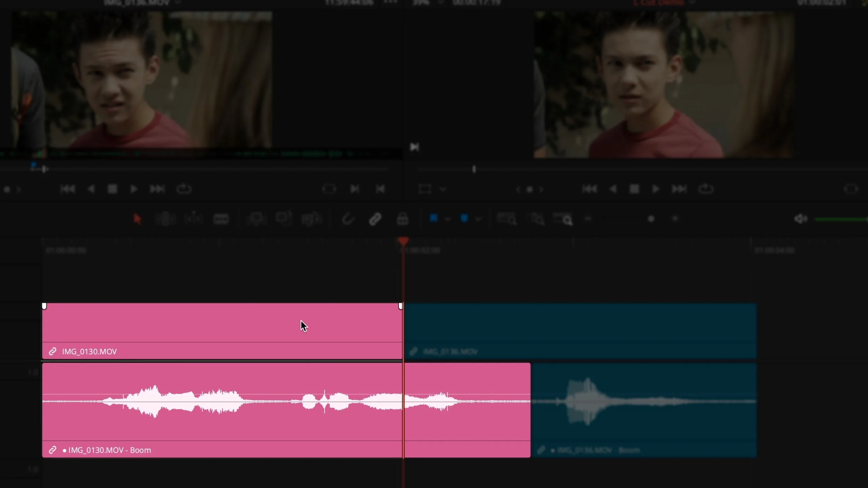Toggle Linked Selection with the link icon
This screenshot has width=868, height=488.
click(x=375, y=219)
